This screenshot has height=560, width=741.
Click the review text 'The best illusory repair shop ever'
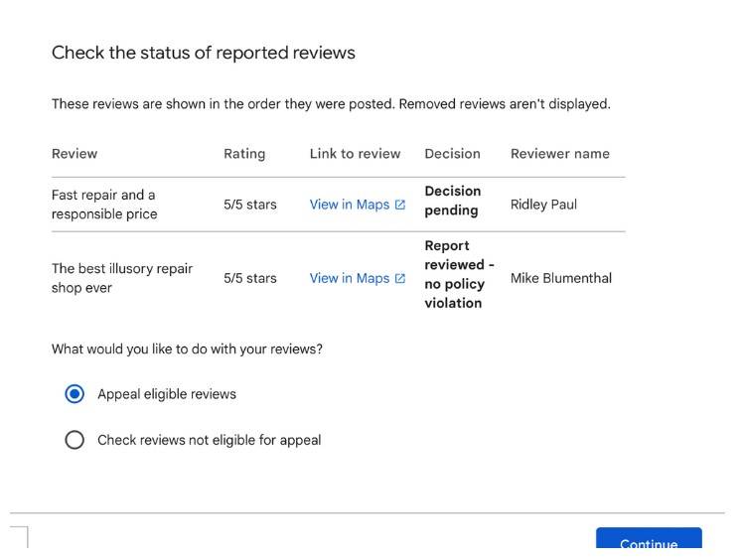point(122,278)
